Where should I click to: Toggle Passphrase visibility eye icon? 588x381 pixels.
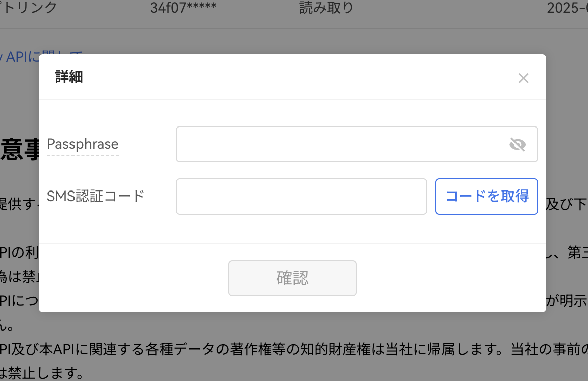(518, 144)
